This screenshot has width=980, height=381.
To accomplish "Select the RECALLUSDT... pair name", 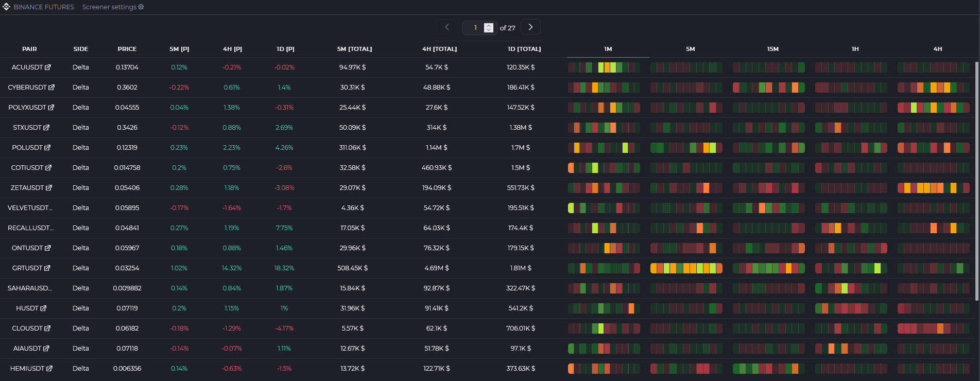I will click(x=30, y=228).
